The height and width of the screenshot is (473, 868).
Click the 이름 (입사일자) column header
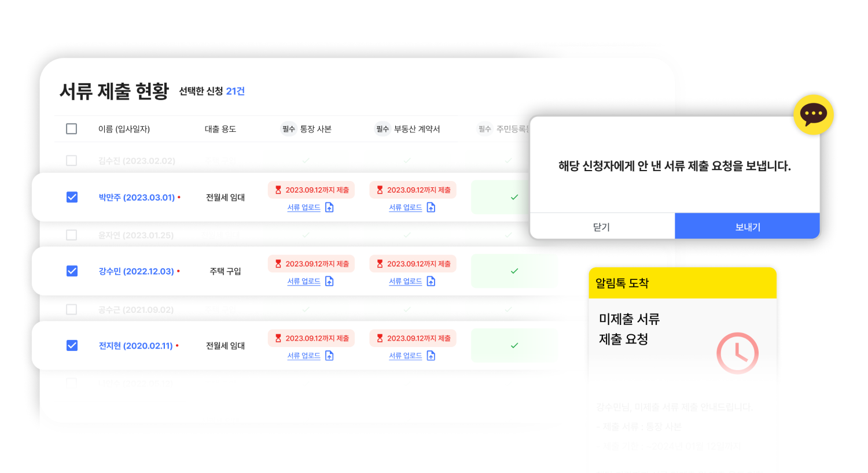tap(124, 129)
